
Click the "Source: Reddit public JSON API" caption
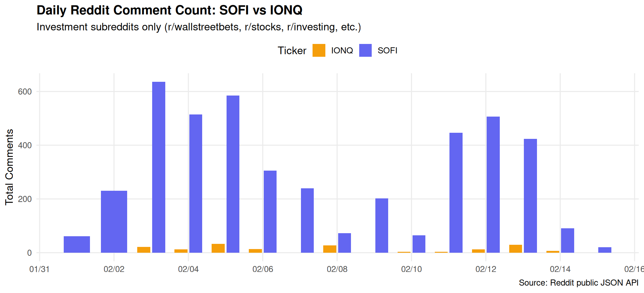[x=578, y=283]
